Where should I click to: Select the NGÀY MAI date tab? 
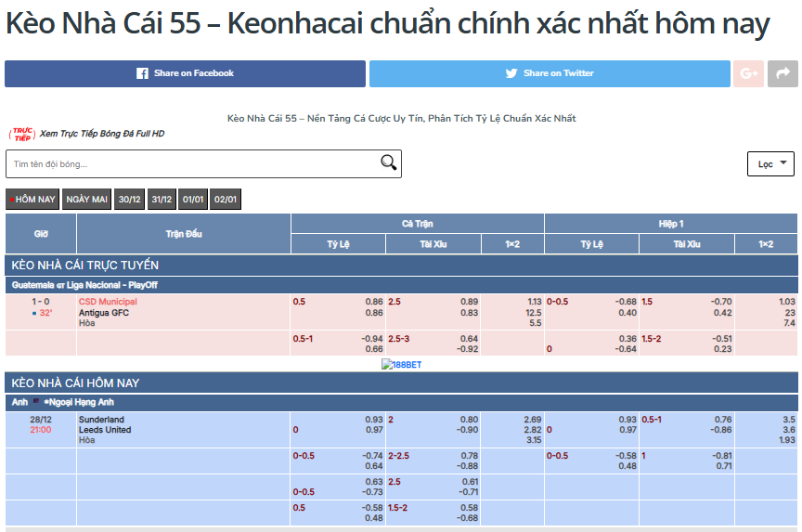click(x=87, y=200)
